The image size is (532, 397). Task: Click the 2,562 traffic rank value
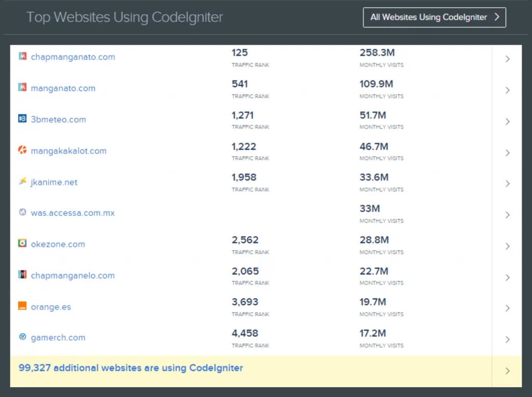coord(245,240)
